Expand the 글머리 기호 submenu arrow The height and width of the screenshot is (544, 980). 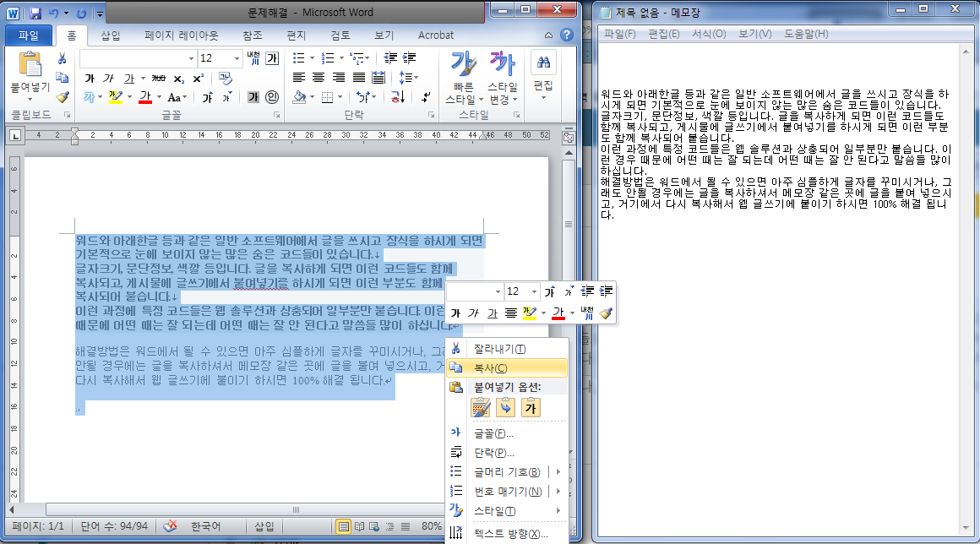(x=558, y=471)
